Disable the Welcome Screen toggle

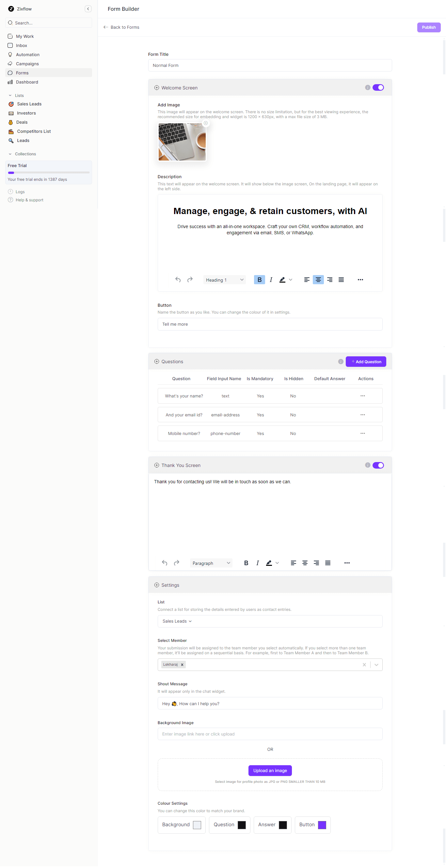(x=378, y=87)
